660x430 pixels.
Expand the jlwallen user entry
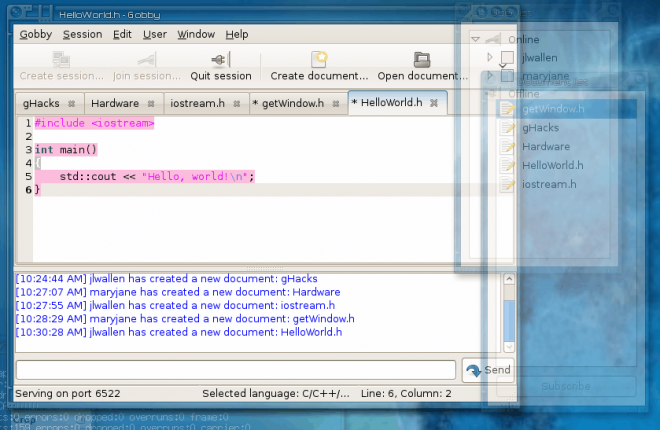(489, 58)
